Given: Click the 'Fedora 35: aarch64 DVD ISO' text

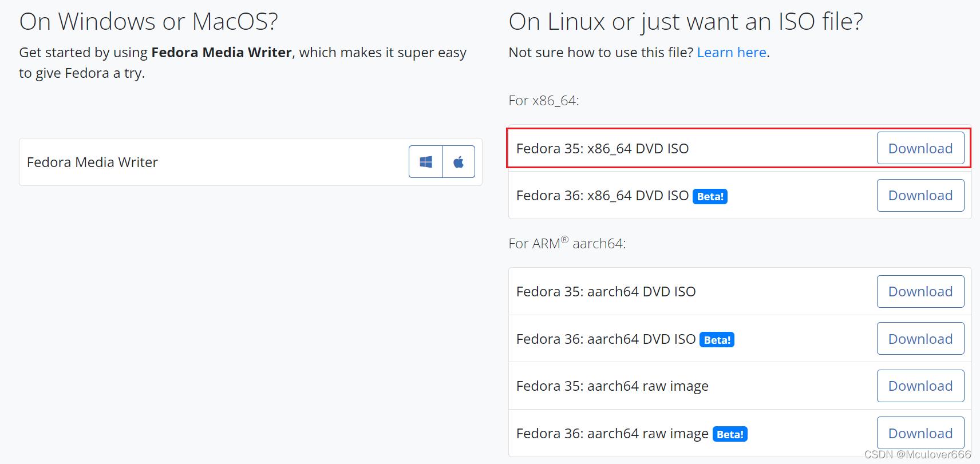Looking at the screenshot, I should [606, 292].
